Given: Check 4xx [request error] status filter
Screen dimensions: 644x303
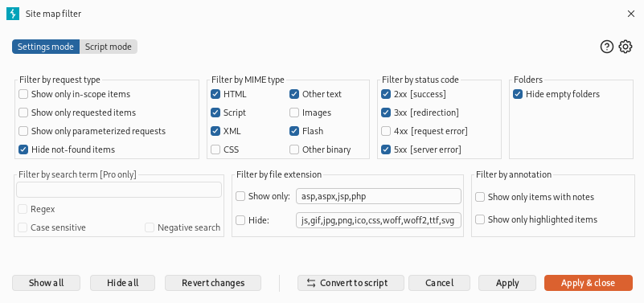Looking at the screenshot, I should pyautogui.click(x=386, y=131).
